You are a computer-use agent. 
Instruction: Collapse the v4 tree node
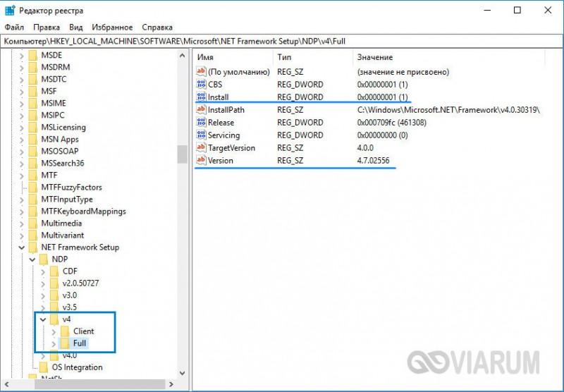pos(43,319)
